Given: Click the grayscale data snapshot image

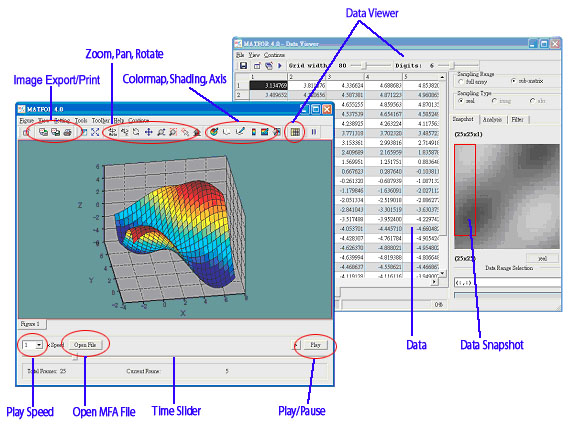Looking at the screenshot, I should click(507, 196).
